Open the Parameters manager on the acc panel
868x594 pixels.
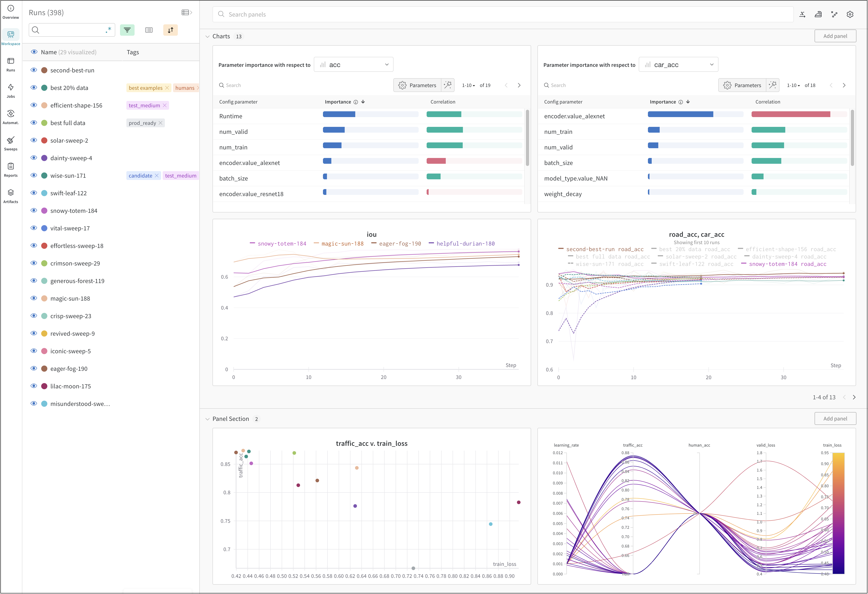point(417,85)
